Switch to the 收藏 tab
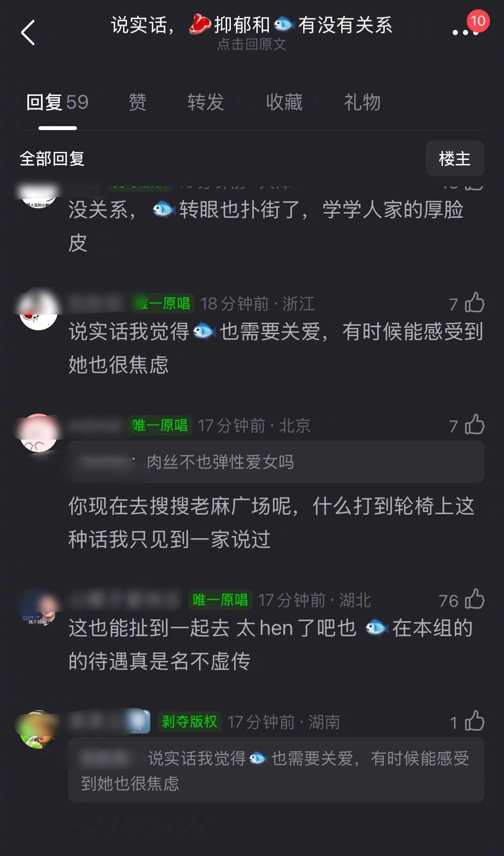Screen dimensions: 504x856 (284, 102)
